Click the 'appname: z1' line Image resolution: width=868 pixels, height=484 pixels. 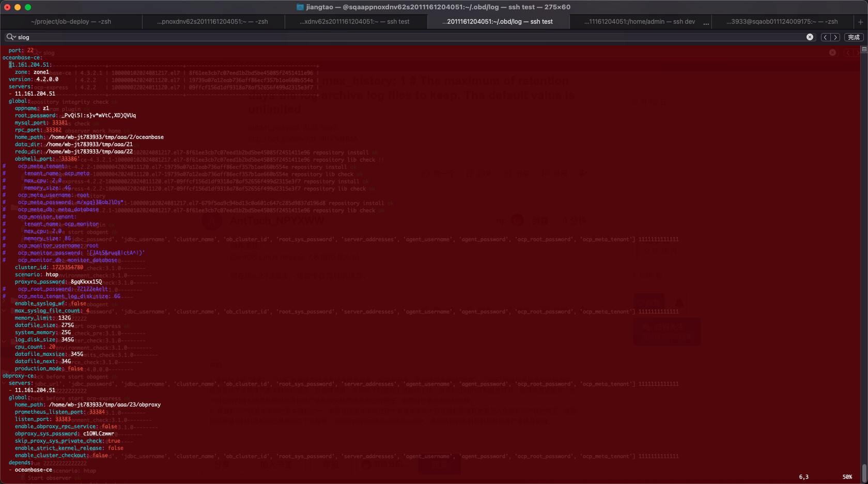pyautogui.click(x=32, y=108)
